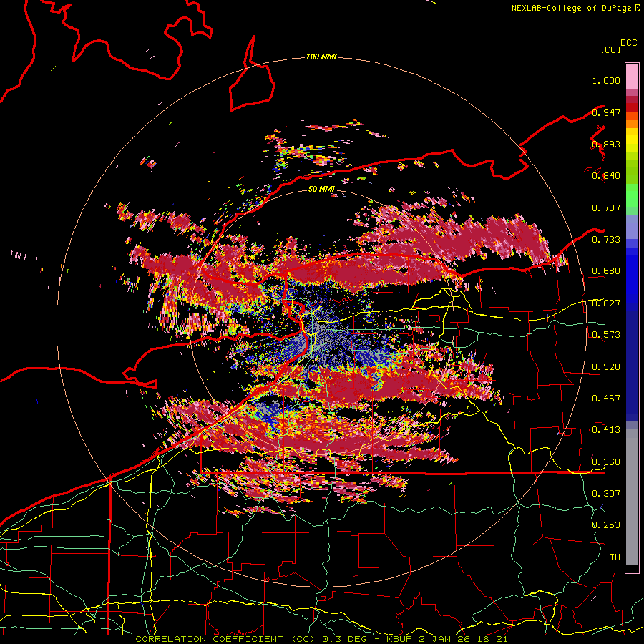This screenshot has width=644, height=644.
Task: Click the 0.413 color scale value
Action: click(606, 430)
